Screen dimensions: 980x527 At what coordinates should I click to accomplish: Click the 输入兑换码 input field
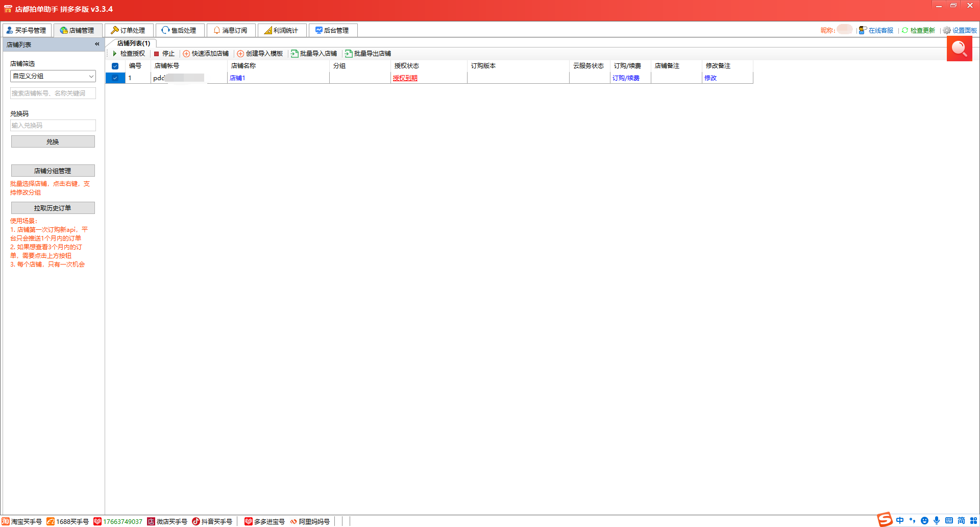pyautogui.click(x=53, y=126)
